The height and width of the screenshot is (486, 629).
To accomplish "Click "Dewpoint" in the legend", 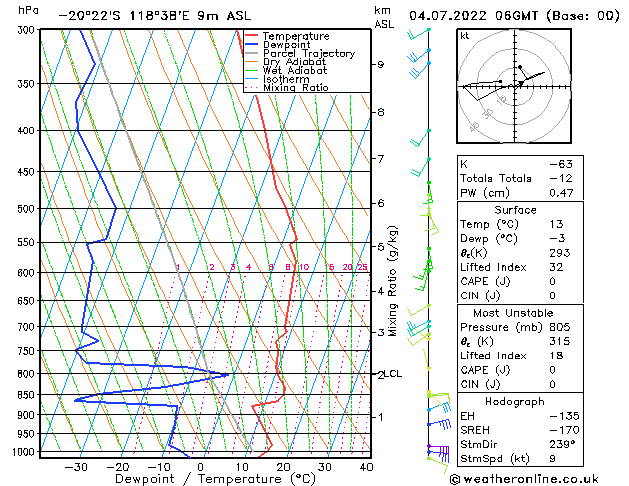I will [286, 45].
